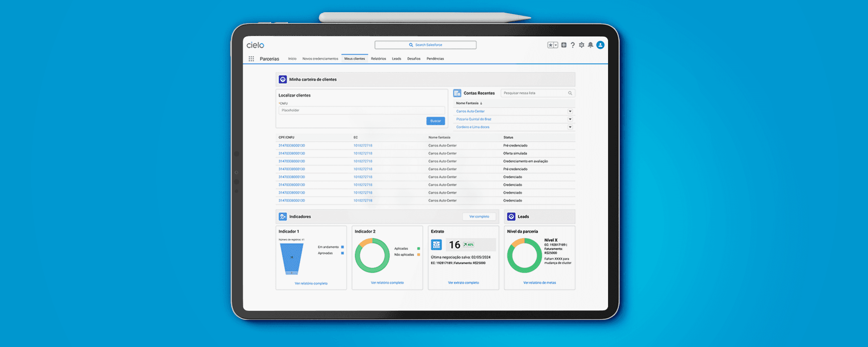Open CPF/CNPJ link in Credenciamento em avaliação row
Viewport: 868px width, 347px height.
point(292,161)
